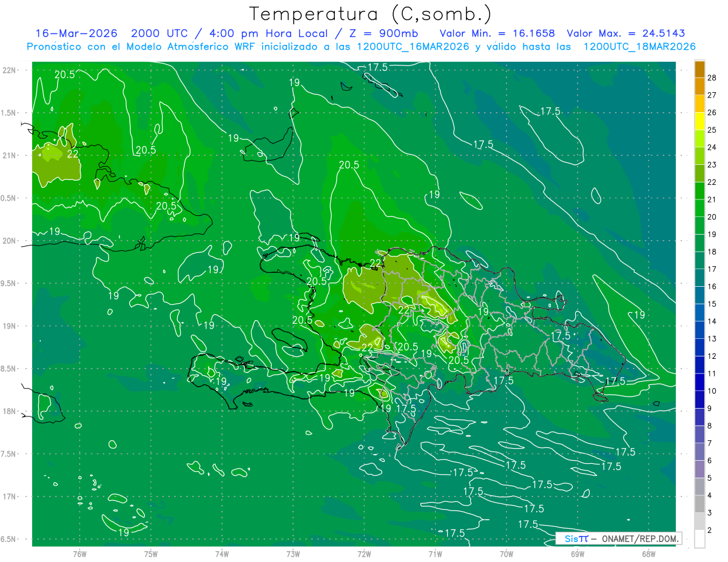Click the legend swatch between 18 and 19
This screenshot has width=728, height=562.
point(699,243)
